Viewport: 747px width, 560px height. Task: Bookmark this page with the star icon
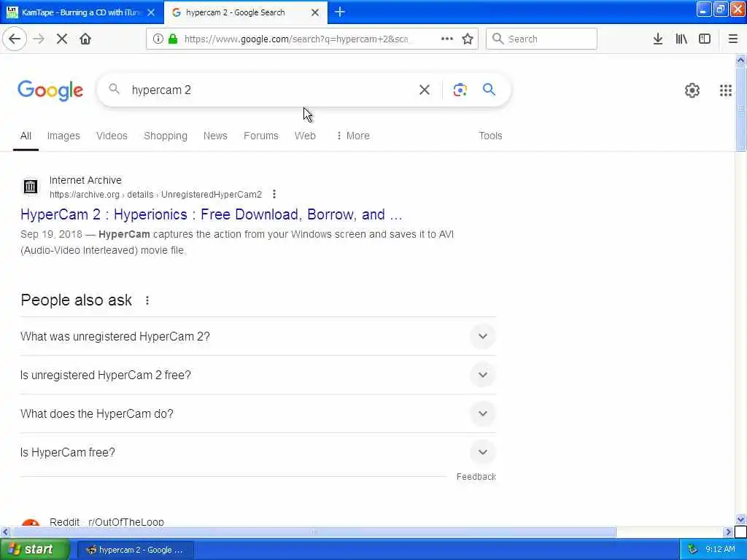(x=468, y=39)
